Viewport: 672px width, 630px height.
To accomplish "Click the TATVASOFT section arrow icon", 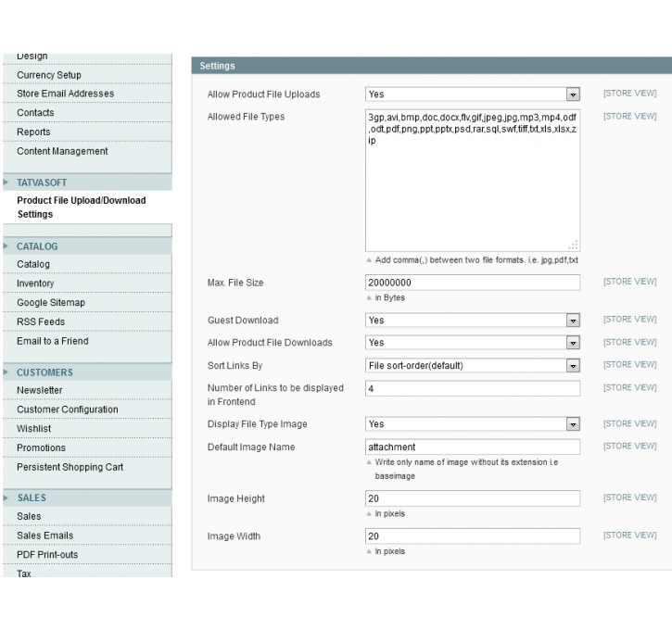I will click(x=6, y=183).
